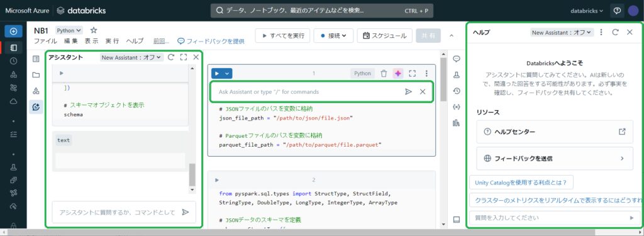
Task: Open the run options arrow on cell 1
Action: [226, 74]
